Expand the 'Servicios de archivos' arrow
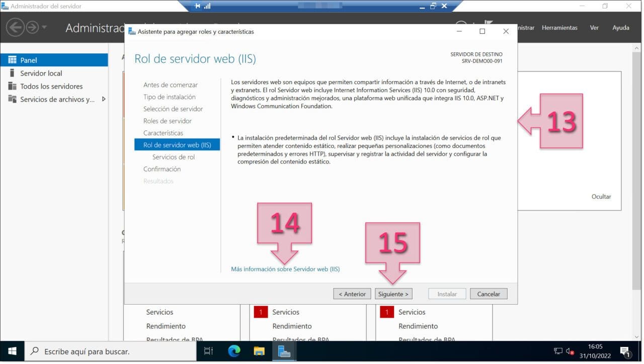 tap(104, 99)
